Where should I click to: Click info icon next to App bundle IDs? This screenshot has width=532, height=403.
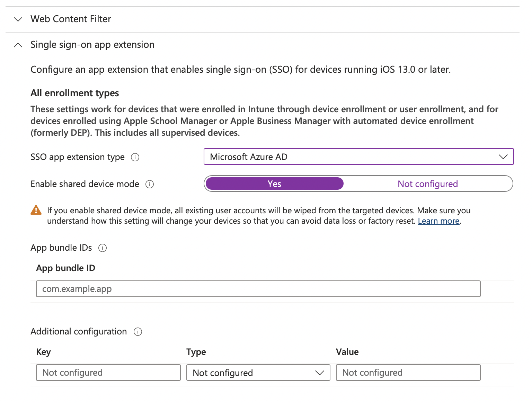[x=103, y=248]
